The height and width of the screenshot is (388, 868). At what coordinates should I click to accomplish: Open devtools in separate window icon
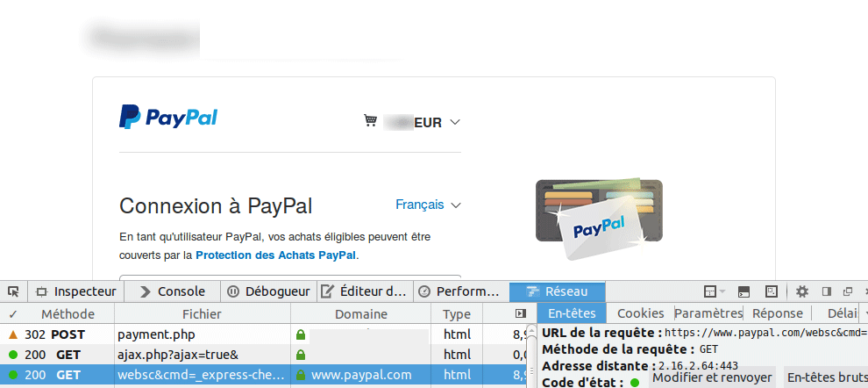tap(848, 291)
